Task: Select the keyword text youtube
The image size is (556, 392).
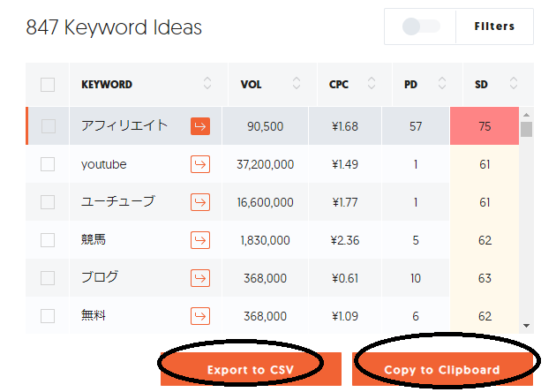Action: click(x=104, y=164)
